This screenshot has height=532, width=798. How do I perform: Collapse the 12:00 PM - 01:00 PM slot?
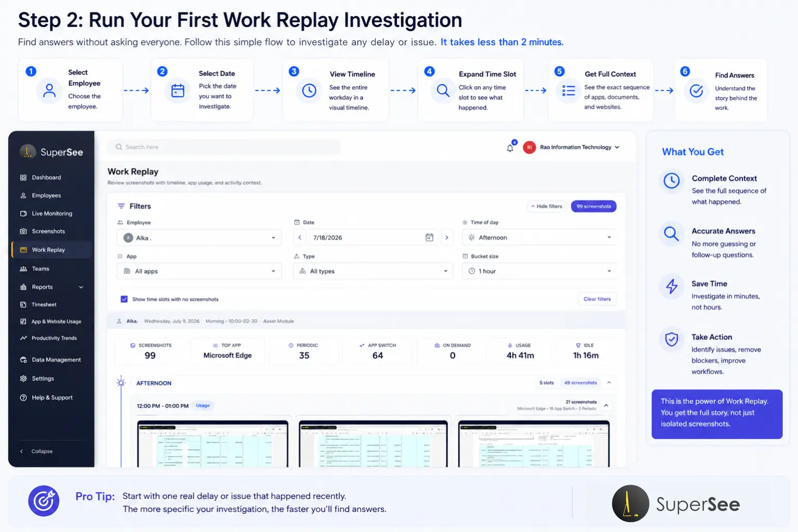[606, 405]
